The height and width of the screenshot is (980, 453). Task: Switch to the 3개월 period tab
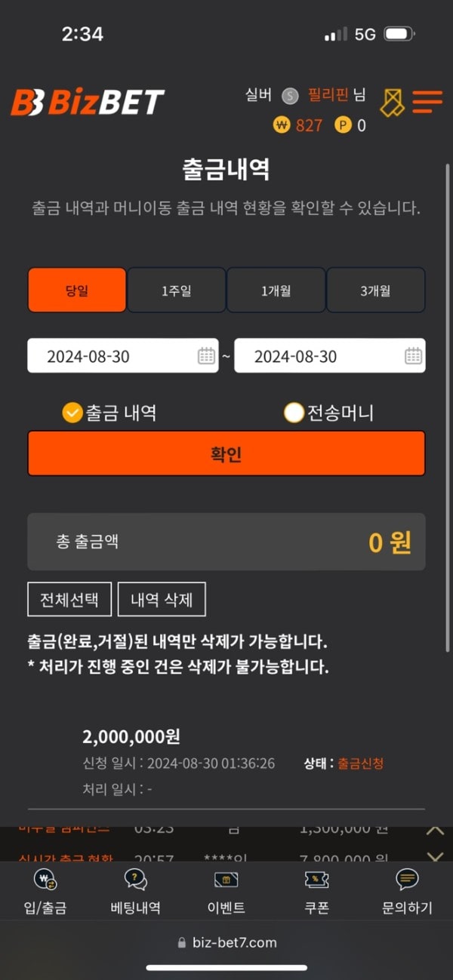375,290
